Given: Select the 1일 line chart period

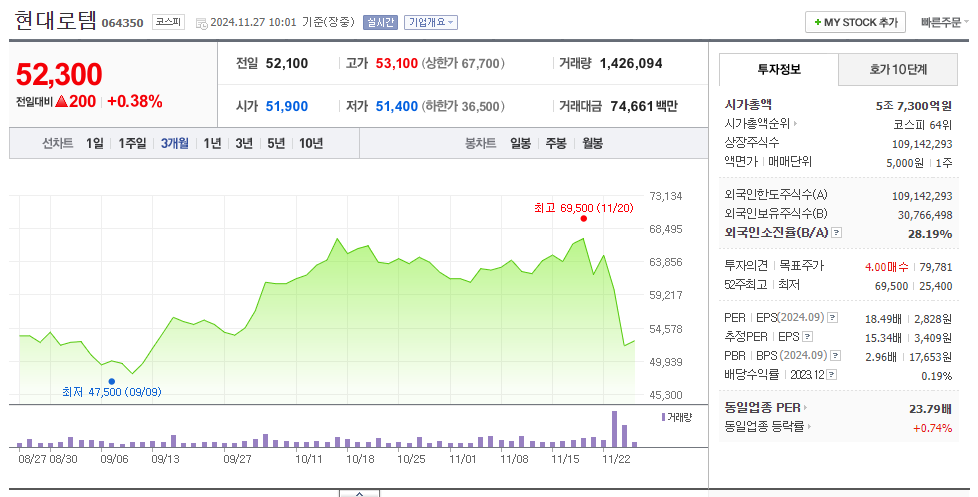Looking at the screenshot, I should [x=95, y=143].
